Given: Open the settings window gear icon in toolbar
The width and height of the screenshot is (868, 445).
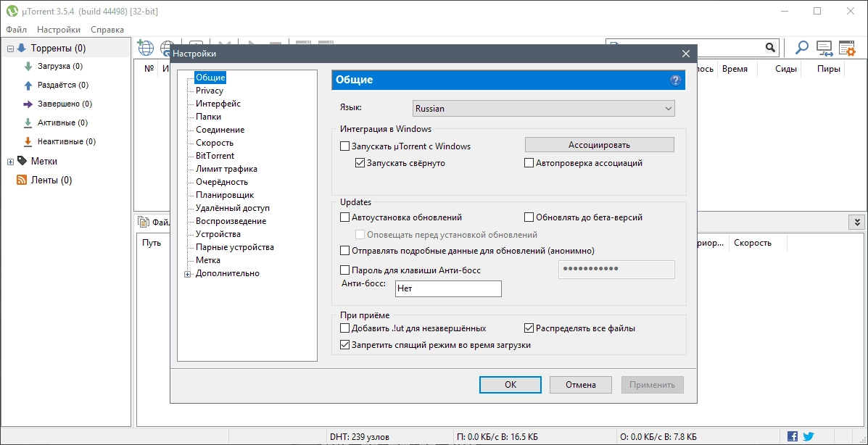Looking at the screenshot, I should (847, 49).
